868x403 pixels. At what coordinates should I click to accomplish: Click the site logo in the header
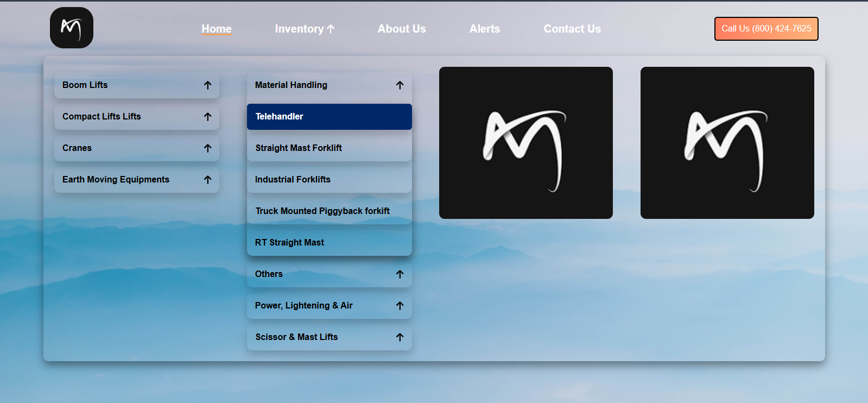pos(72,28)
